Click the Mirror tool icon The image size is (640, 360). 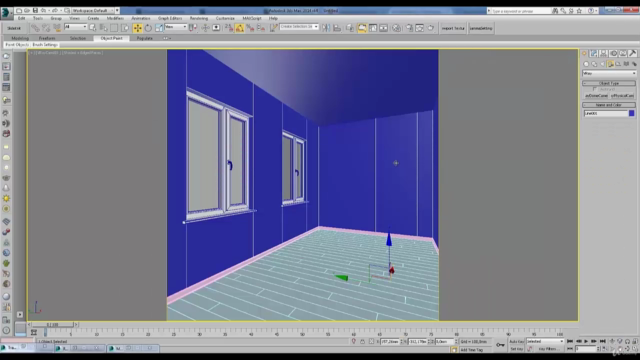[326, 28]
